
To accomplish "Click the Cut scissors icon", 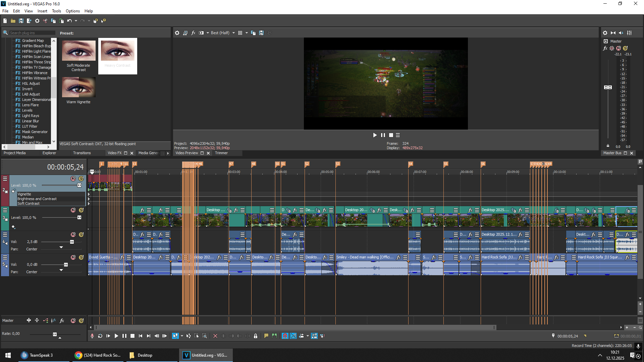I will 45,21.
